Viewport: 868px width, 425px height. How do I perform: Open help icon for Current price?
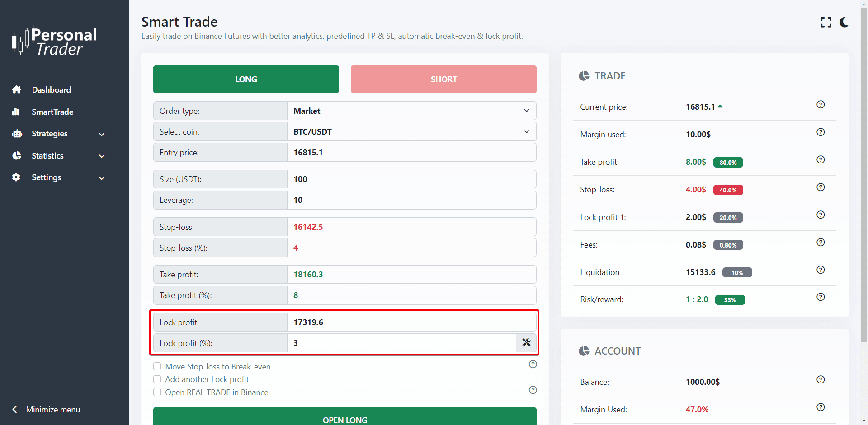coord(821,105)
